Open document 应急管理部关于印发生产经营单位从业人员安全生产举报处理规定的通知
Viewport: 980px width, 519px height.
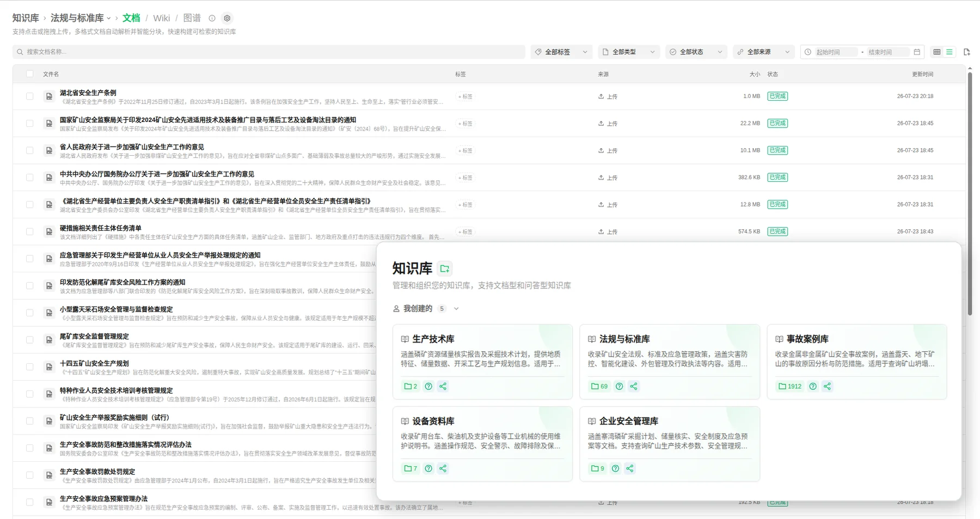(x=160, y=255)
